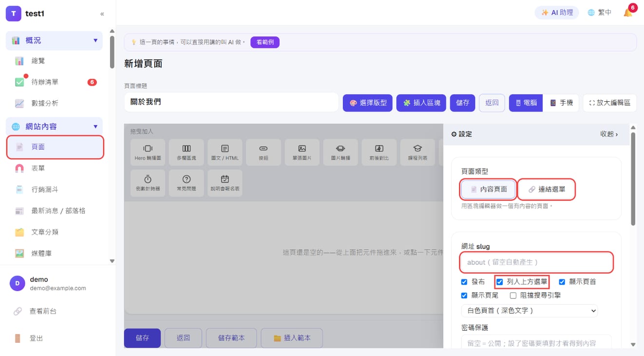The width and height of the screenshot is (644, 356).
Task: Toggle the 發布 checkbox
Action: pos(464,282)
